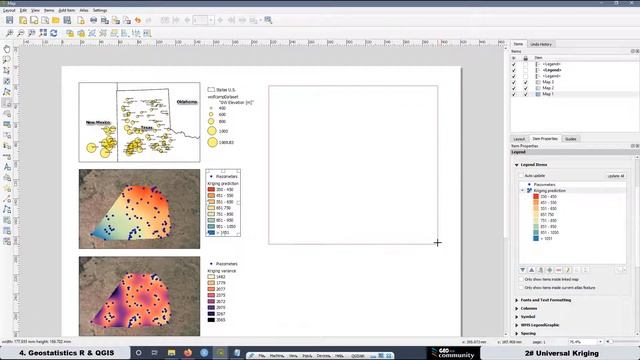The width and height of the screenshot is (640, 360).
Task: Open the Layout menu
Action: click(9, 10)
